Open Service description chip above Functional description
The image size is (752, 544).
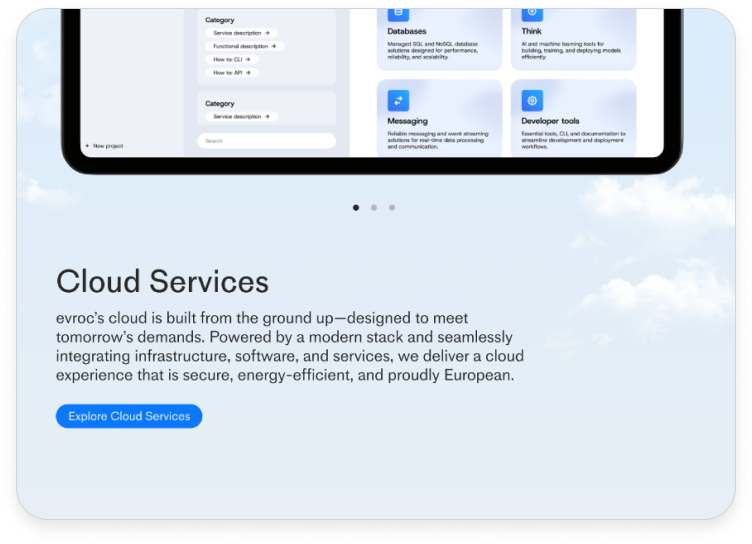pos(241,33)
